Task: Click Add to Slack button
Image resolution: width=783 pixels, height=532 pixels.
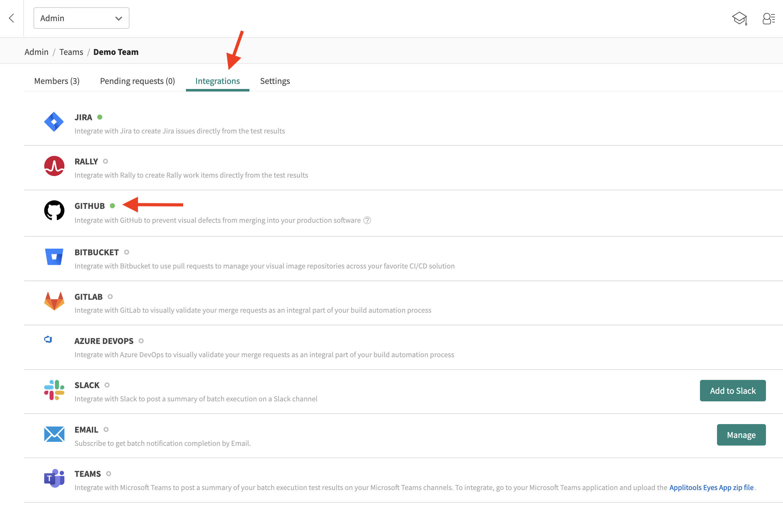Action: tap(732, 390)
